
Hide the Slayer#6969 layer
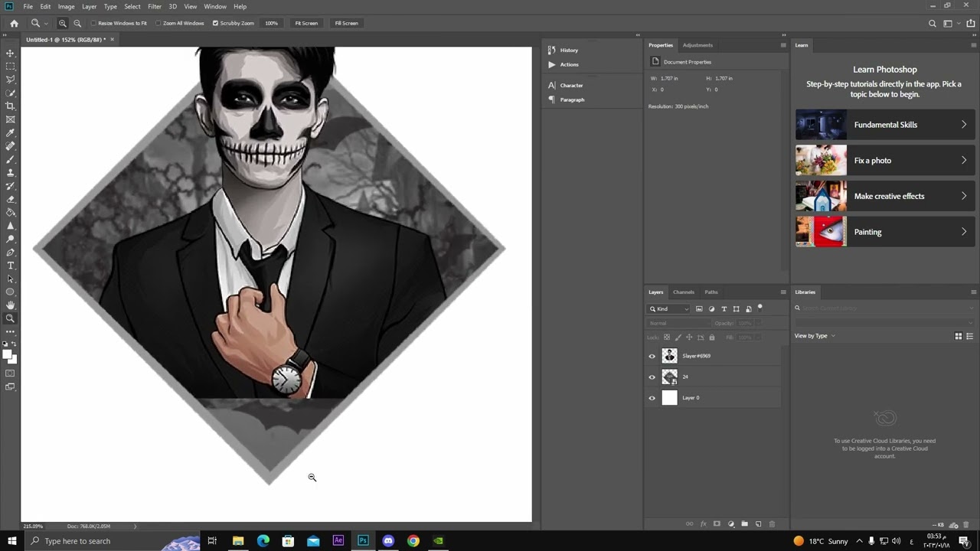pyautogui.click(x=652, y=356)
